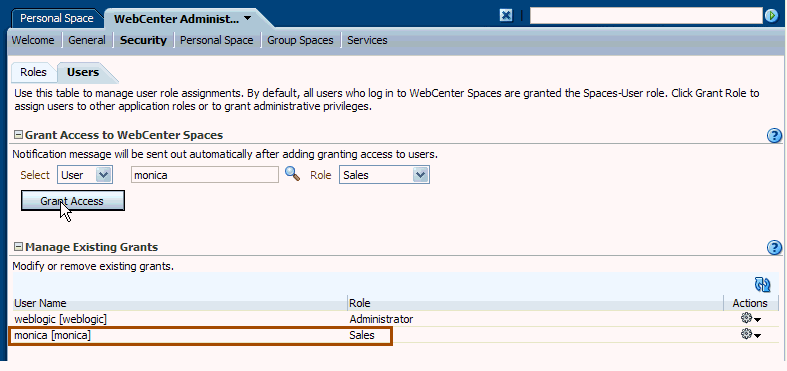Select the monica [monica] user name cell

click(x=180, y=335)
